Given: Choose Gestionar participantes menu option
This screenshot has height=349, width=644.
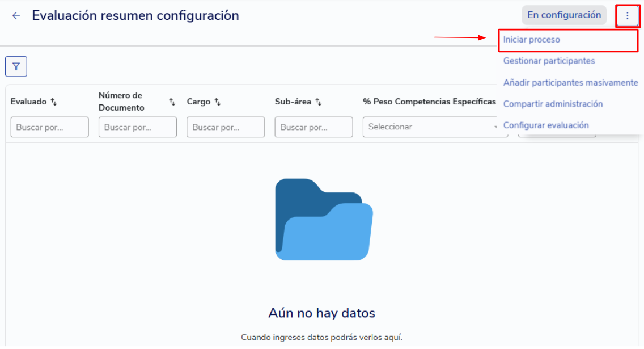Looking at the screenshot, I should (549, 61).
